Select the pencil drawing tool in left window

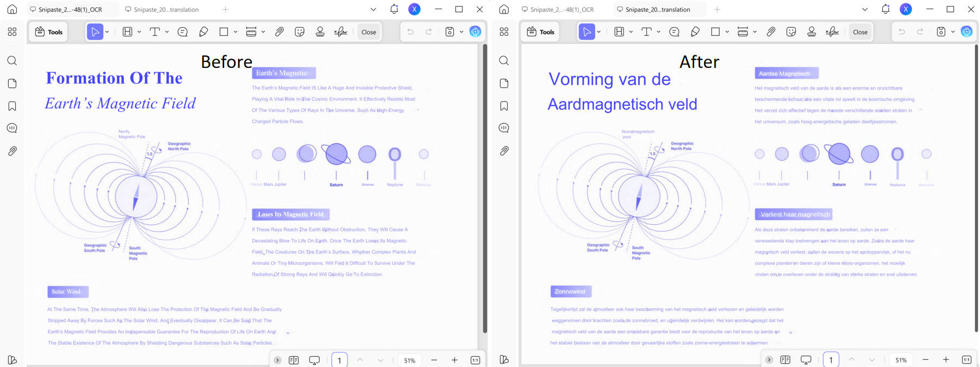pos(204,32)
